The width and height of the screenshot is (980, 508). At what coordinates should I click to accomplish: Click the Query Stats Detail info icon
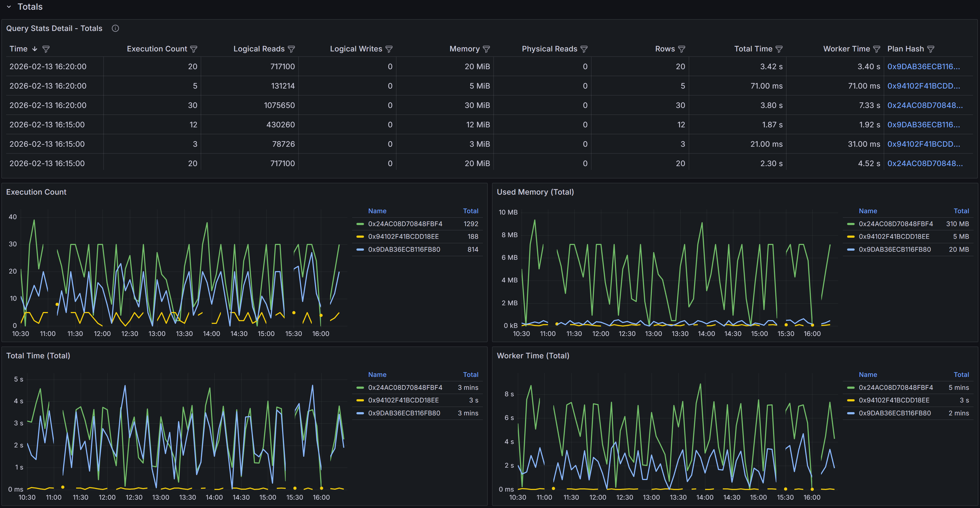[115, 28]
